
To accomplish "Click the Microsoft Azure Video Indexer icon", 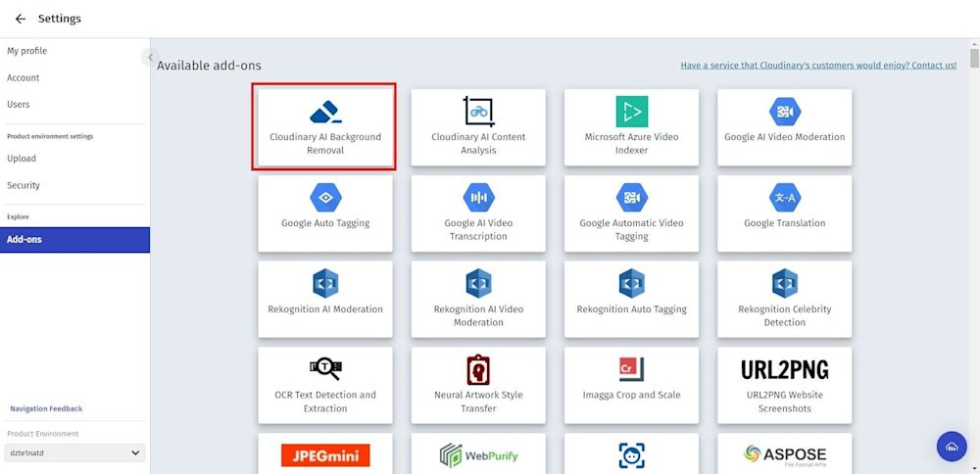I will pos(632,112).
